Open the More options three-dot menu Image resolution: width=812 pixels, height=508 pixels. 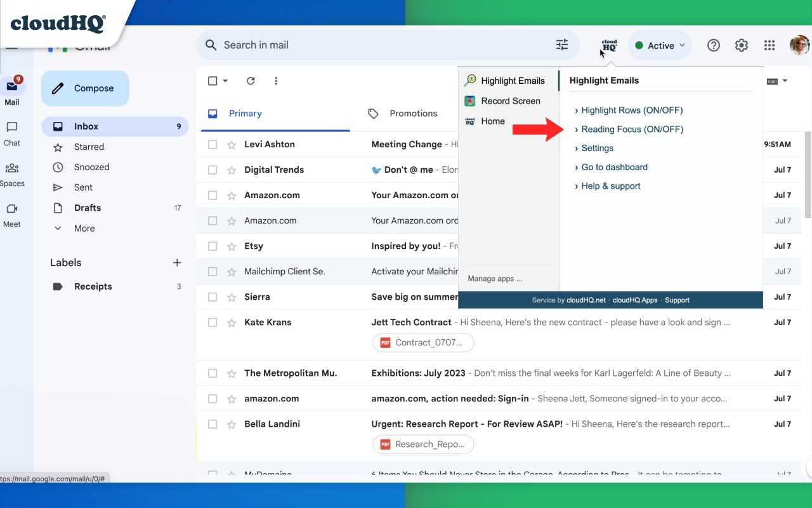[x=276, y=81]
